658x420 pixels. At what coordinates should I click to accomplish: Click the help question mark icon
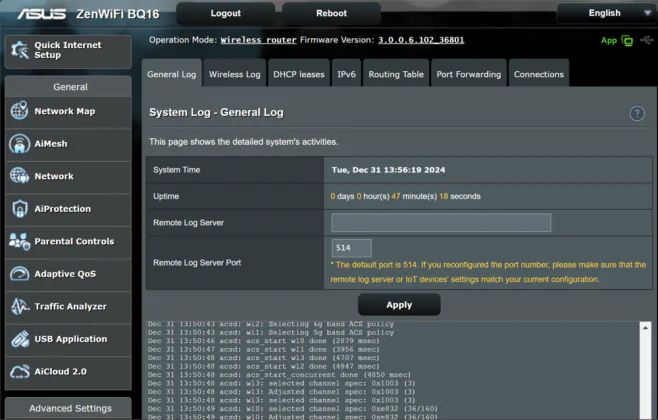(637, 113)
